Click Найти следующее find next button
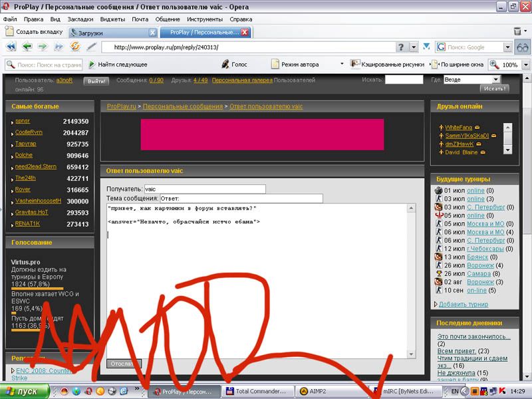The image size is (532, 399). (118, 64)
